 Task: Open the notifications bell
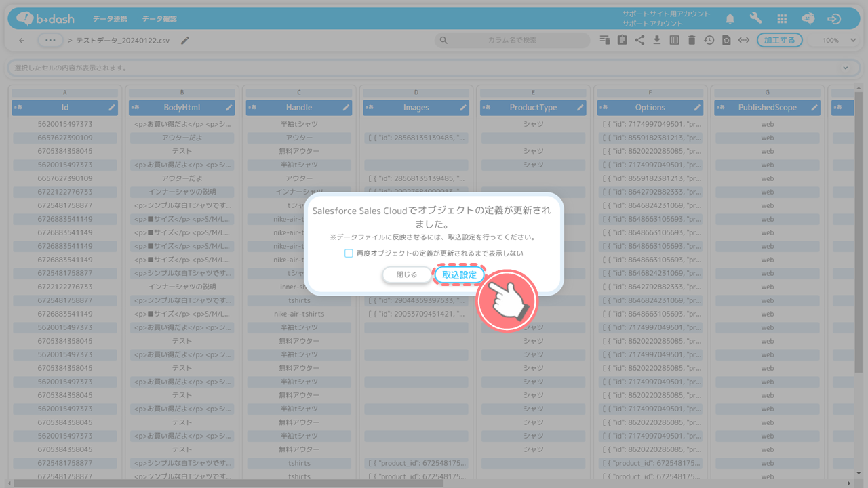pyautogui.click(x=730, y=19)
